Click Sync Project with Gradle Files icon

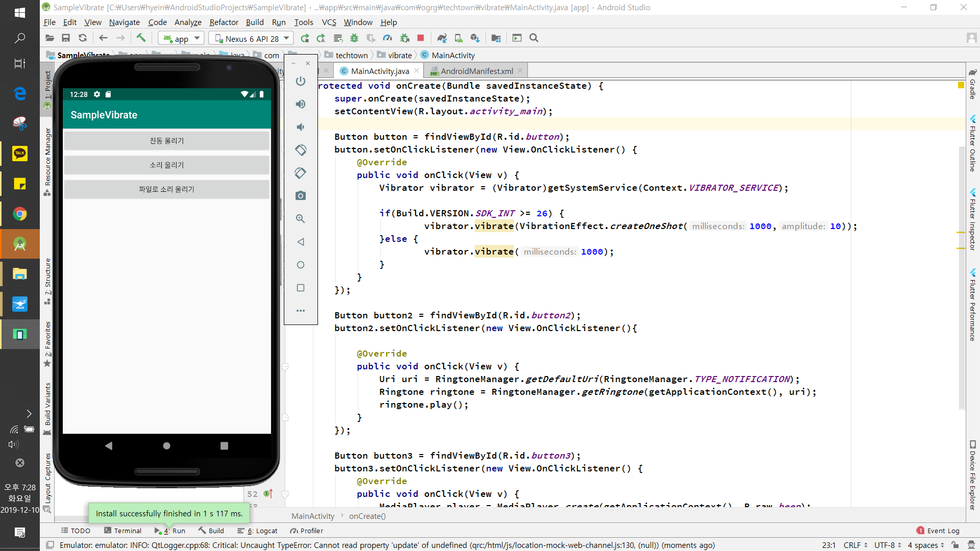tap(442, 38)
